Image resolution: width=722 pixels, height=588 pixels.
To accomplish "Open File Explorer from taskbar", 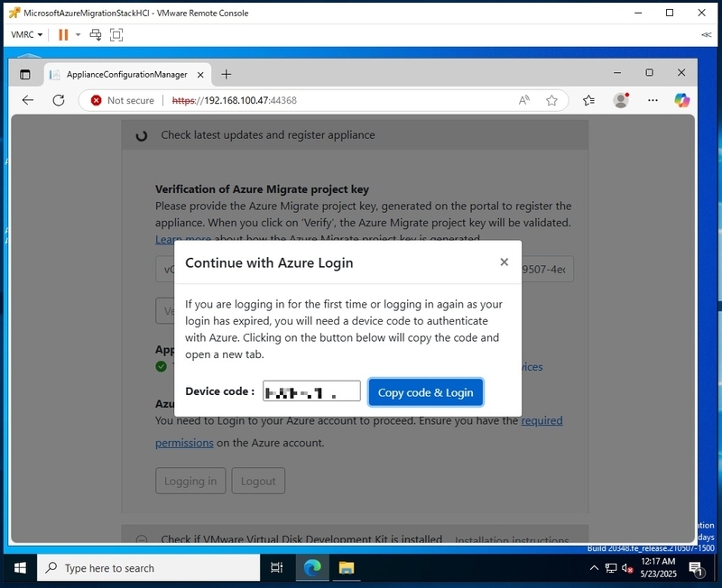I will click(347, 568).
